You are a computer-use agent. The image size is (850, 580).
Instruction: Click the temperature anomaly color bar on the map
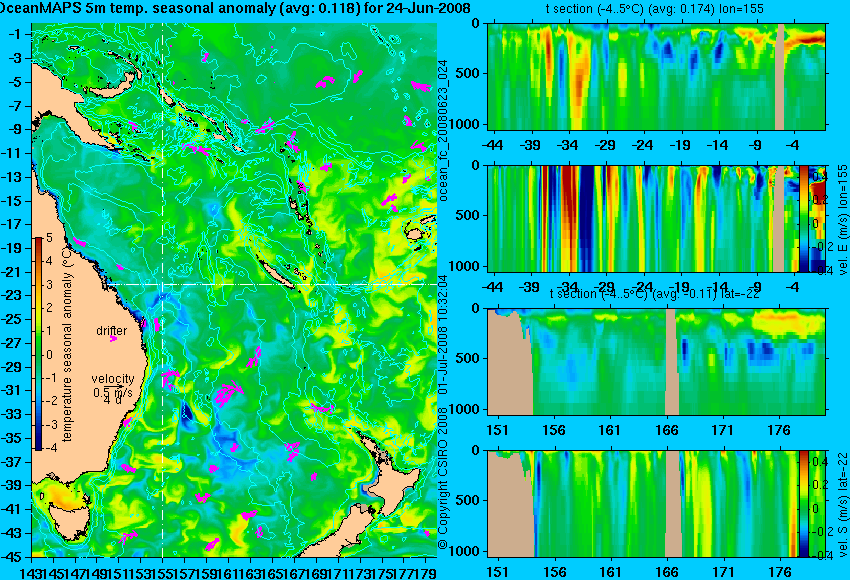pos(39,344)
